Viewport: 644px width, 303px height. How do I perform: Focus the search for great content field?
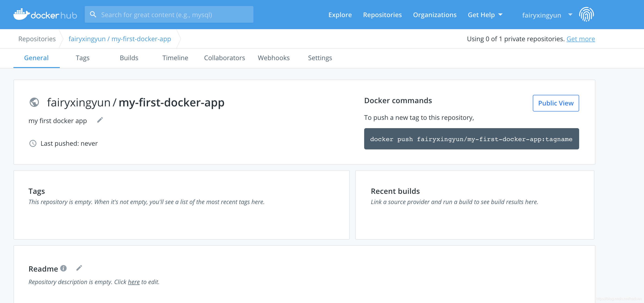[x=169, y=15]
